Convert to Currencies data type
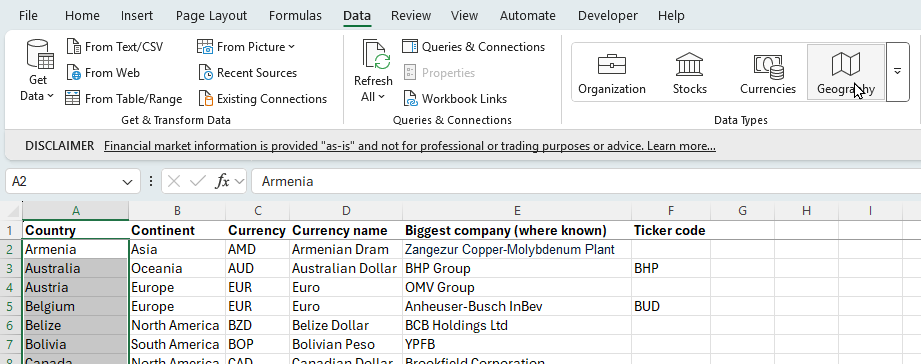The height and width of the screenshot is (364, 921). pyautogui.click(x=768, y=72)
